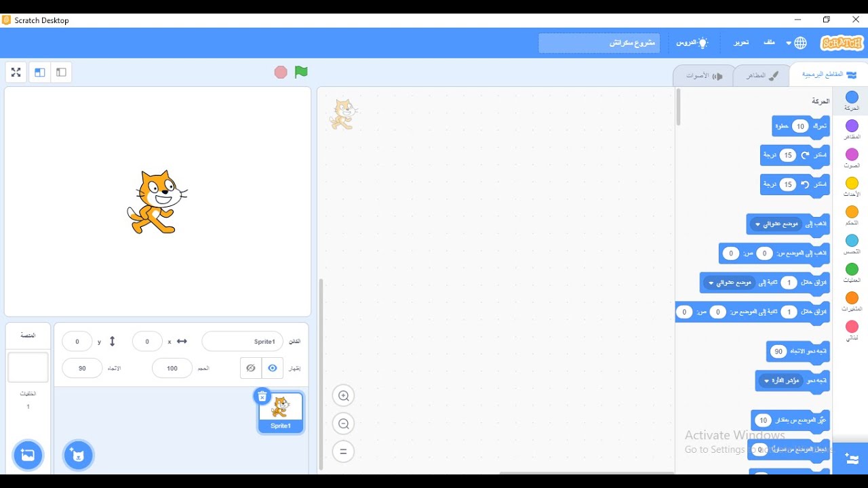Switch to المقاطع البرمجية code tab
Image resolution: width=868 pixels, height=488 pixels.
[x=829, y=75]
